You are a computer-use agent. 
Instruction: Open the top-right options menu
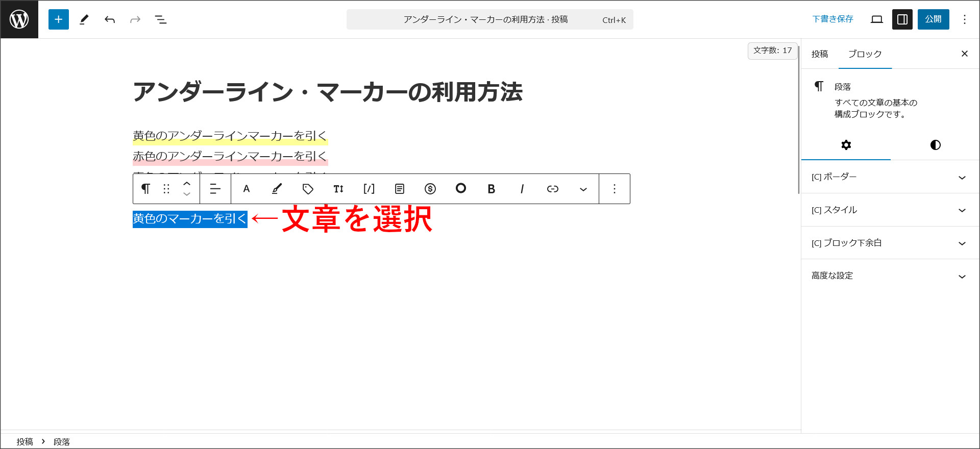coord(965,19)
